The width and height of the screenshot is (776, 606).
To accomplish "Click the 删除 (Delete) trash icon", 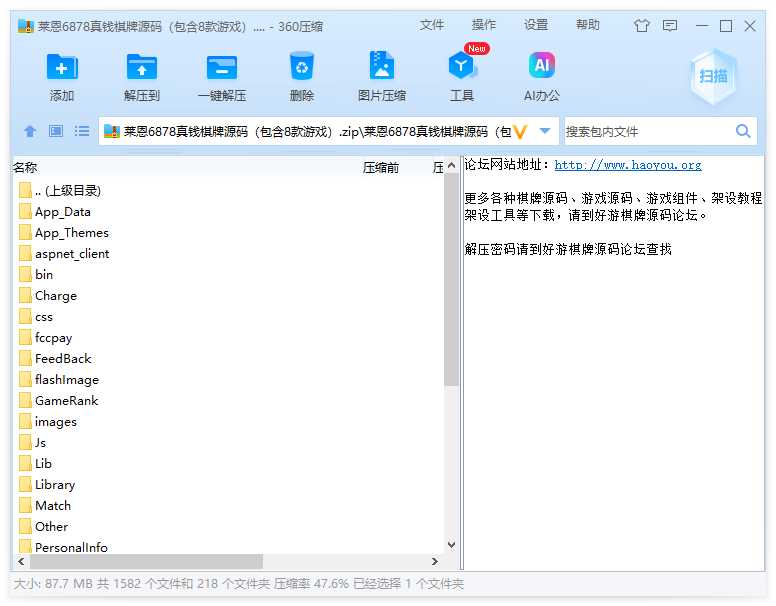I will tap(301, 66).
